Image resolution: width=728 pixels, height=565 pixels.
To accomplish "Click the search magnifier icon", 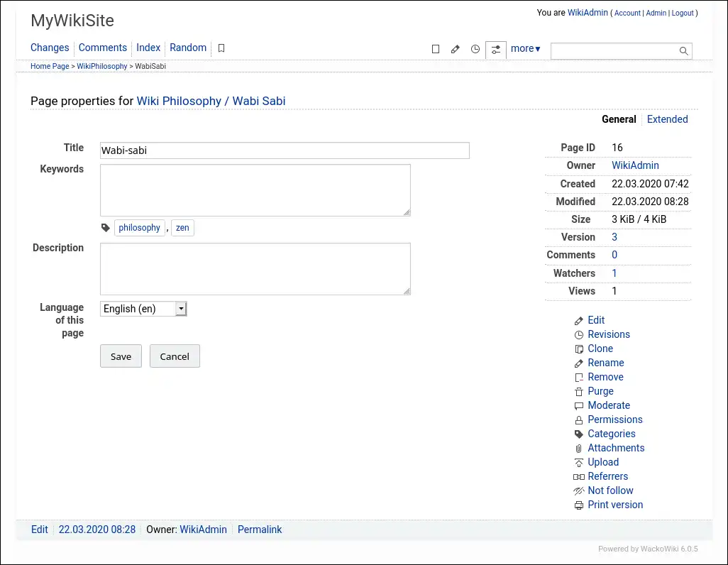I will click(x=684, y=51).
